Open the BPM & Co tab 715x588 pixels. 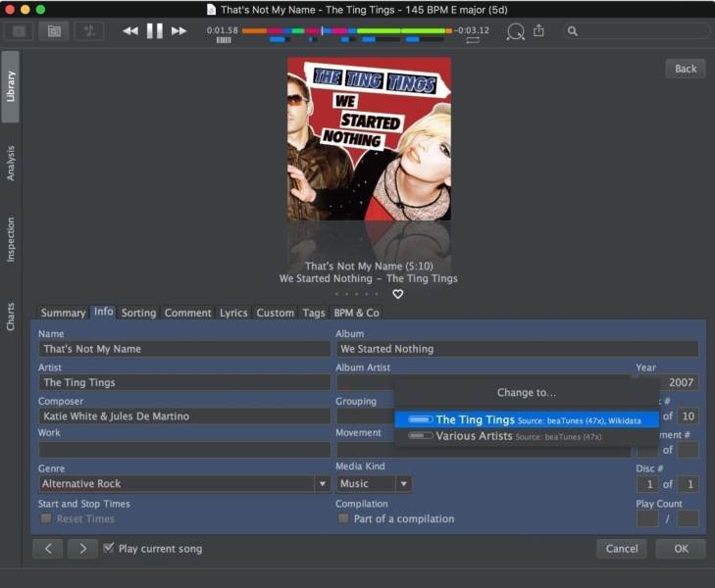(356, 313)
